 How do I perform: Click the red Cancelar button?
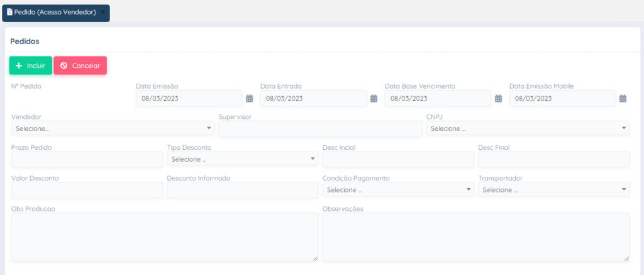coord(80,65)
